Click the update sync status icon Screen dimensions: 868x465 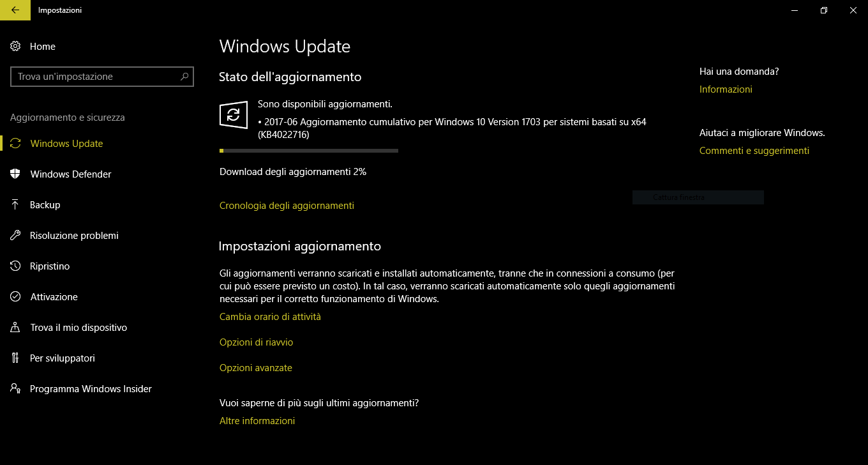coord(233,115)
